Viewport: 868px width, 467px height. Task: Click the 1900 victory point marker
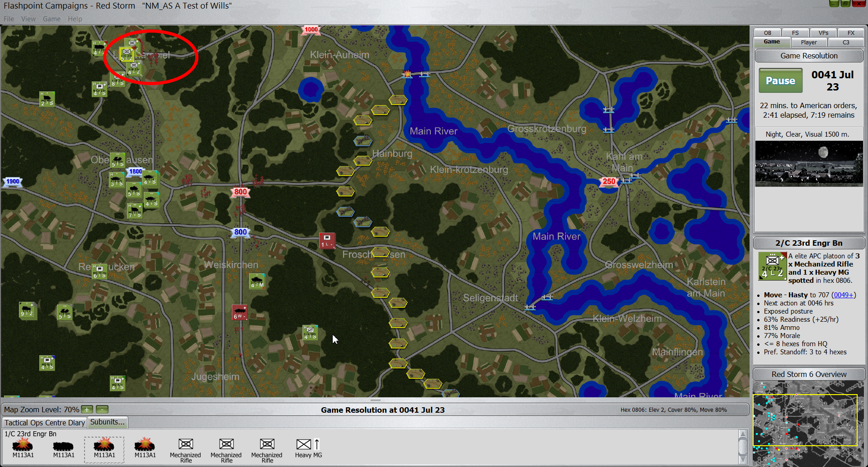coord(13,181)
